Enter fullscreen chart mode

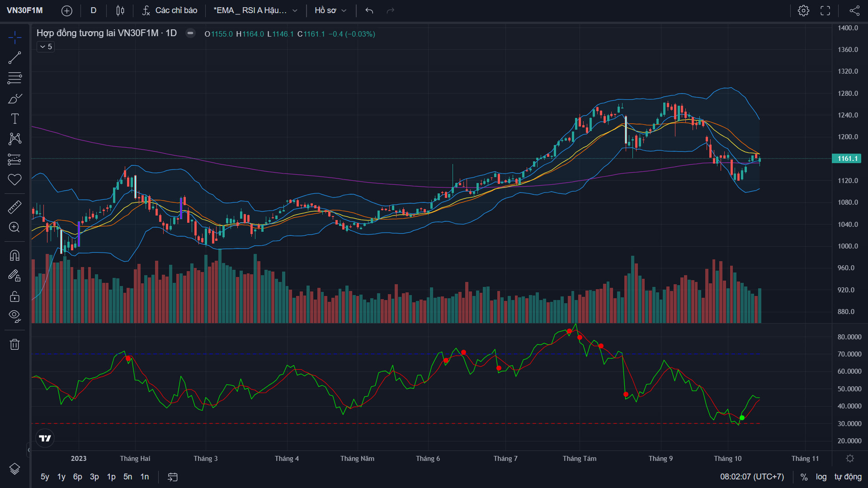coord(825,10)
